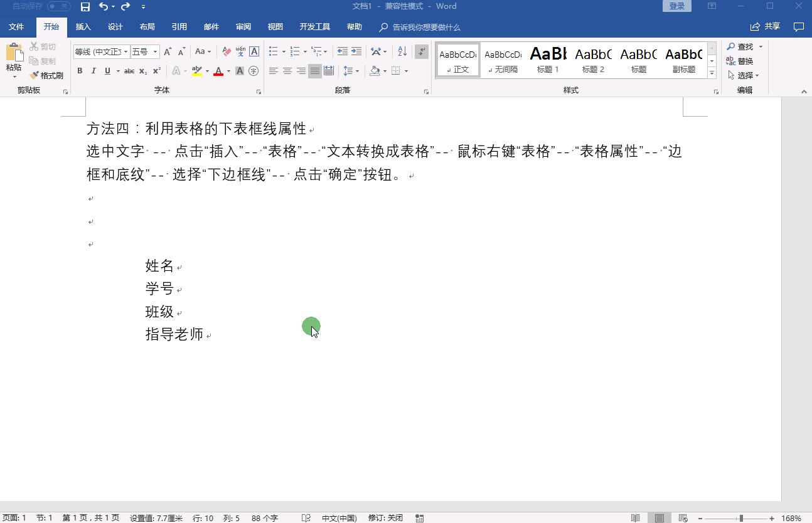Toggle show/hide paragraph marks icon

coord(420,51)
